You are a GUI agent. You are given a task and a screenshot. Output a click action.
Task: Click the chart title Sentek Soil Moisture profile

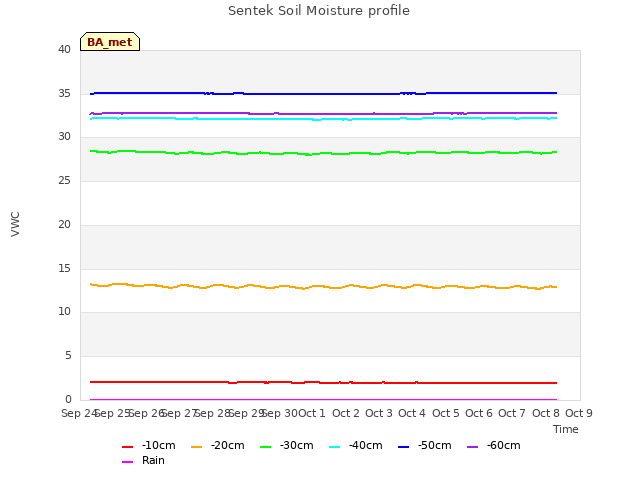[319, 11]
